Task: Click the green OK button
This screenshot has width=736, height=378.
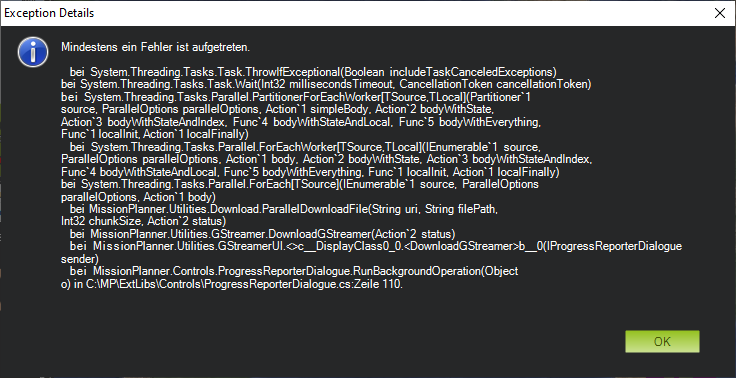Action: coord(662,341)
